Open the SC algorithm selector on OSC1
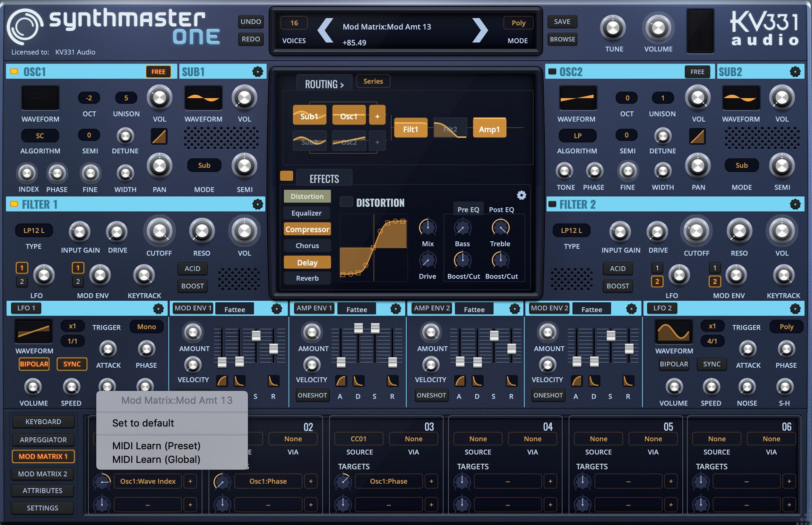Image resolution: width=812 pixels, height=525 pixels. (40, 136)
